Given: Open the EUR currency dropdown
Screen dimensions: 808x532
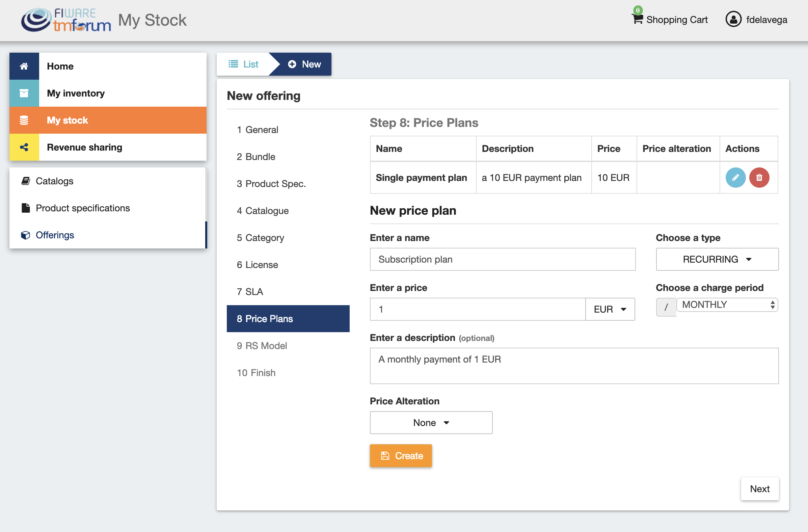Looking at the screenshot, I should [x=610, y=309].
